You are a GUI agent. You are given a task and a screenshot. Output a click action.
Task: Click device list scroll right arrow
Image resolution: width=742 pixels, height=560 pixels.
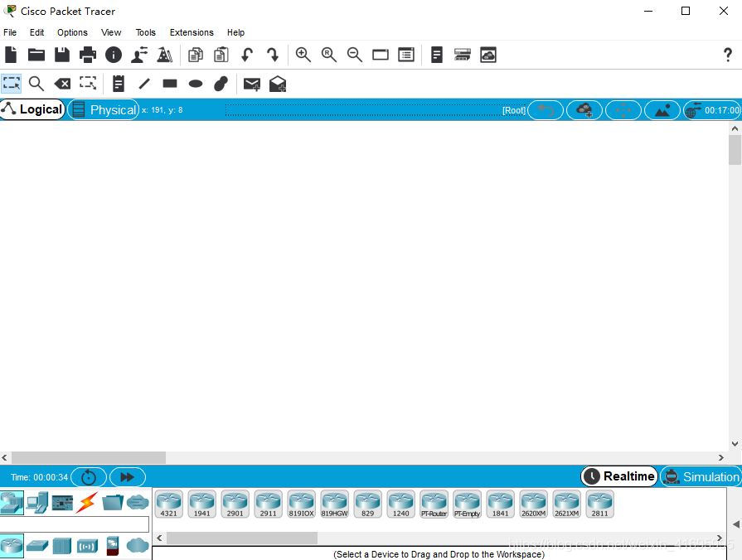point(720,538)
